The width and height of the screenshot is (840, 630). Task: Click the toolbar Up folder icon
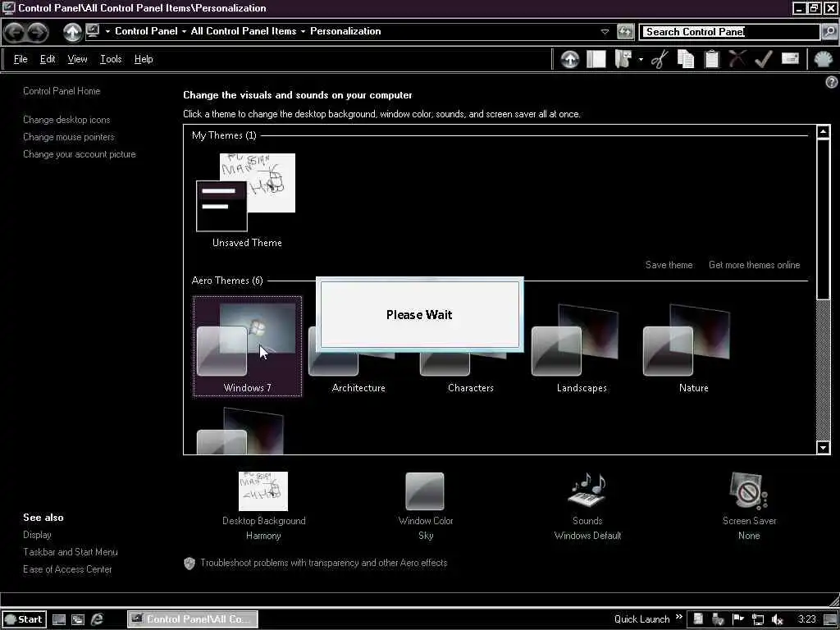[569, 59]
